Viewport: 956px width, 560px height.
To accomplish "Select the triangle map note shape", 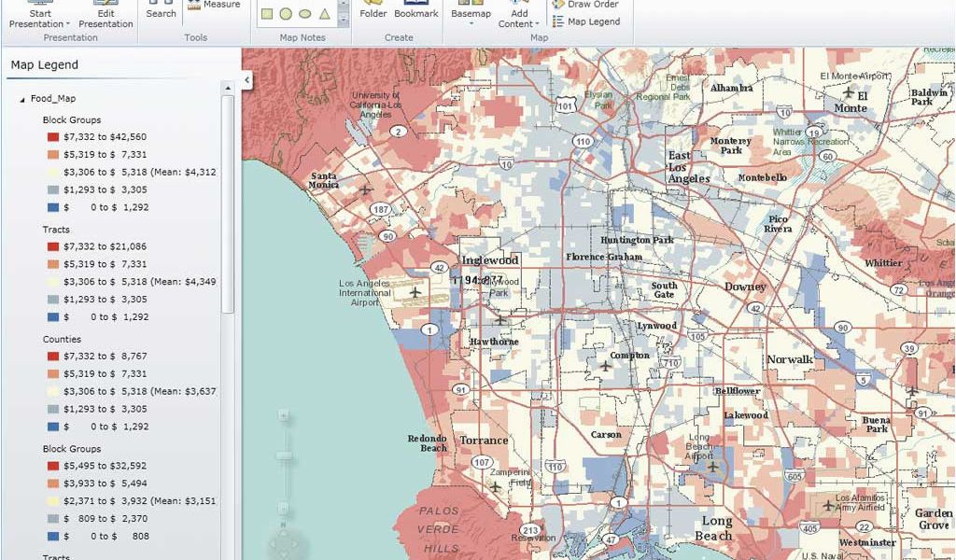I will point(324,13).
